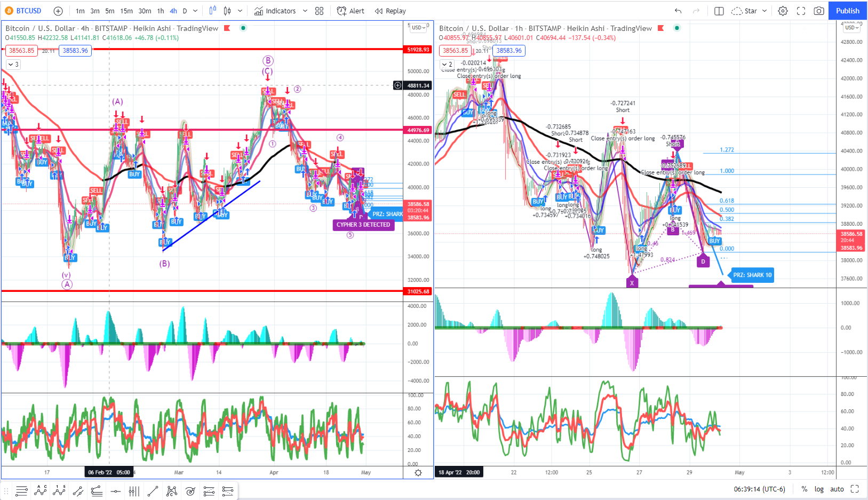Publish the chart idea
Screen dimensions: 868x500
(848, 11)
